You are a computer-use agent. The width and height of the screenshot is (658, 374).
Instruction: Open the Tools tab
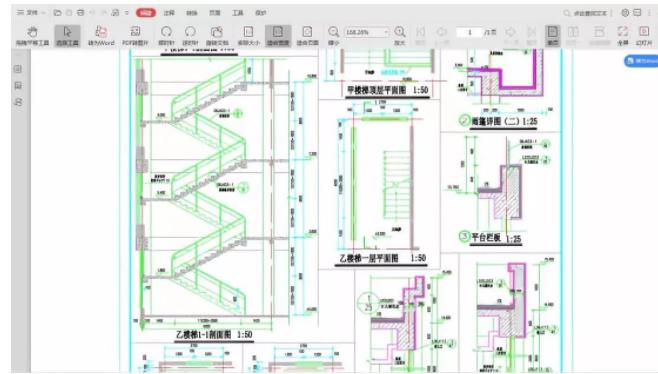point(238,13)
